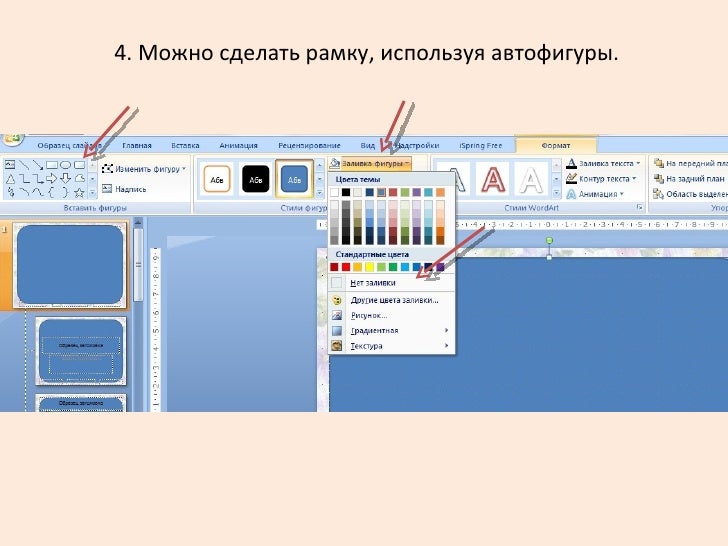Image resolution: width=728 pixels, height=546 pixels.
Task: Pick the yellow standard color
Action: click(370, 267)
